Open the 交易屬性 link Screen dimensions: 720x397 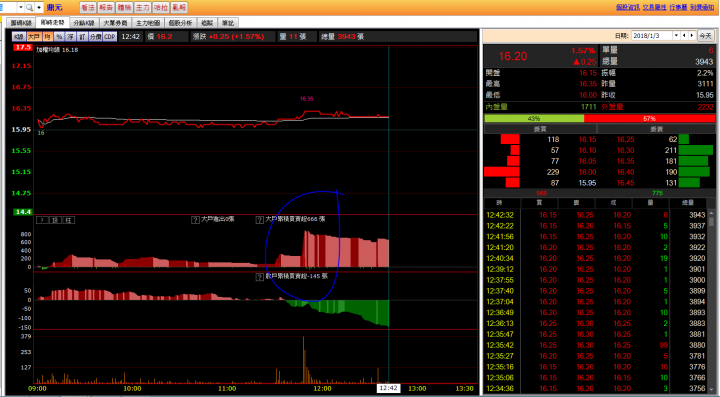654,7
